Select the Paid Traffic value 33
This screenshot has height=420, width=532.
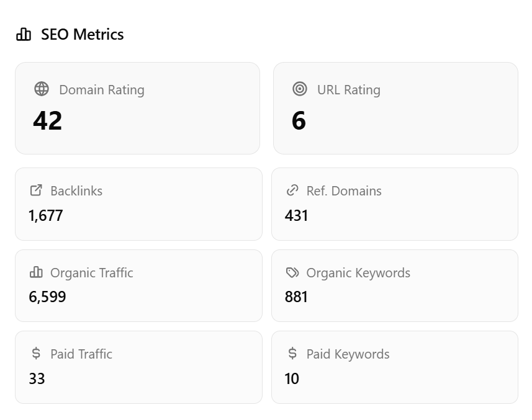[37, 378]
